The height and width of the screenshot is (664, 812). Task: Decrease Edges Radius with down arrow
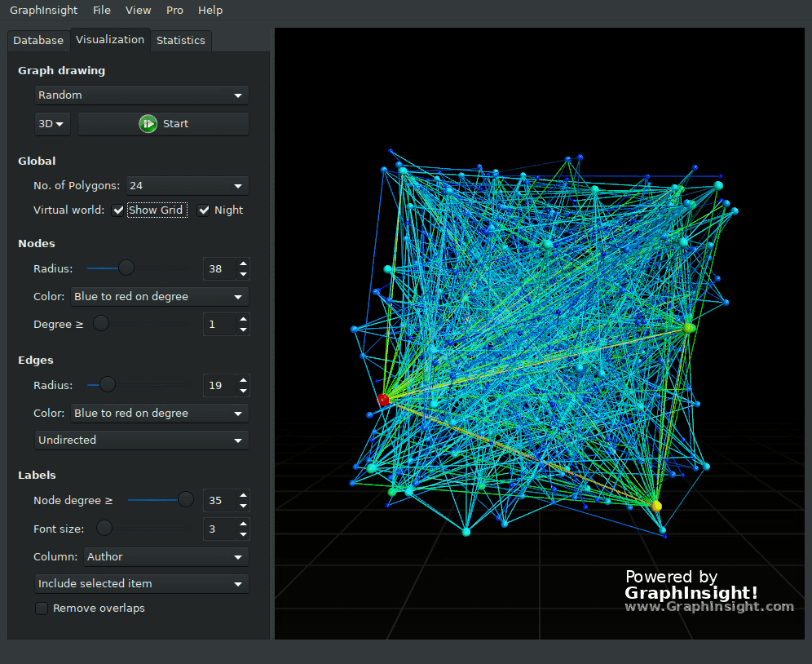[x=243, y=391]
